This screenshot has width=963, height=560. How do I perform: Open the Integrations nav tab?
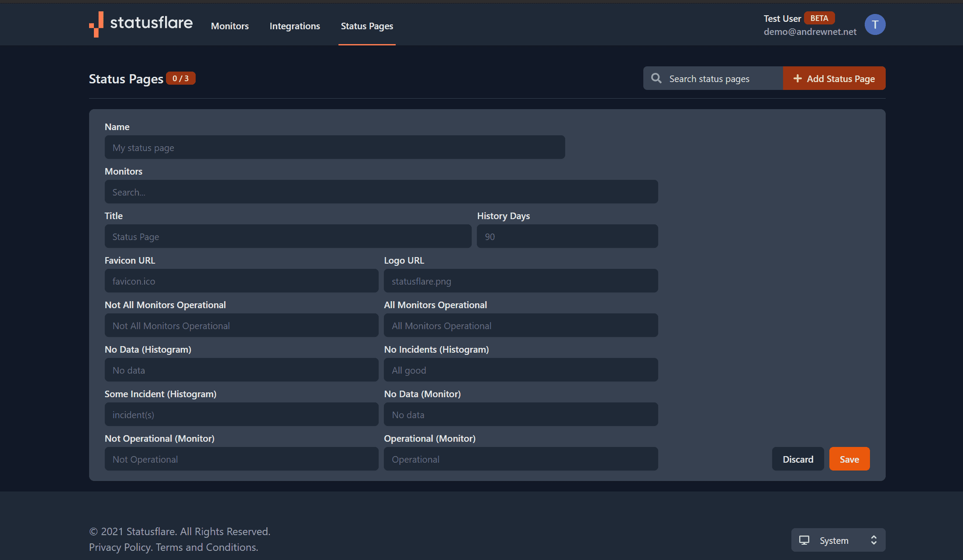[x=295, y=26]
